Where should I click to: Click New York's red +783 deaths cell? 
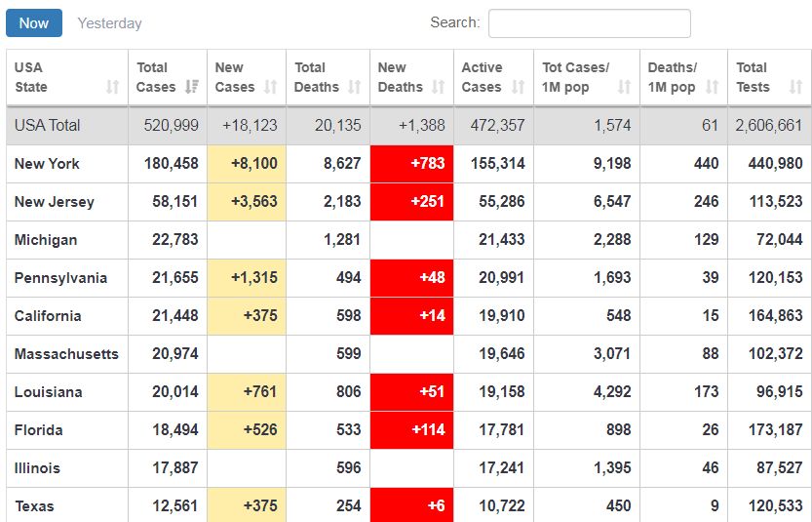pyautogui.click(x=411, y=164)
